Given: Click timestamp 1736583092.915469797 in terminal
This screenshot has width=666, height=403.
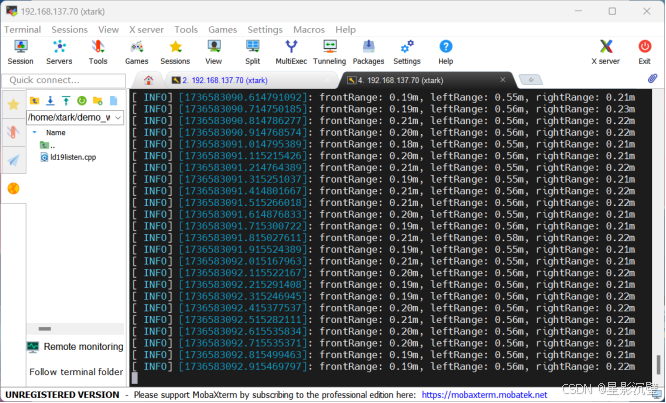Looking at the screenshot, I should pyautogui.click(x=243, y=366).
